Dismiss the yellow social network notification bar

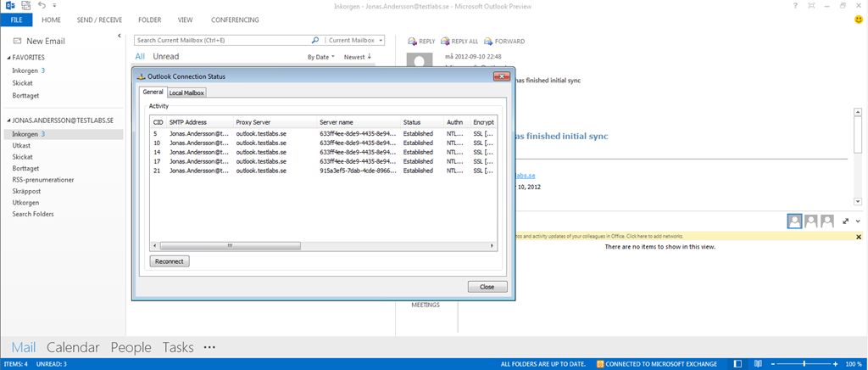(x=859, y=237)
